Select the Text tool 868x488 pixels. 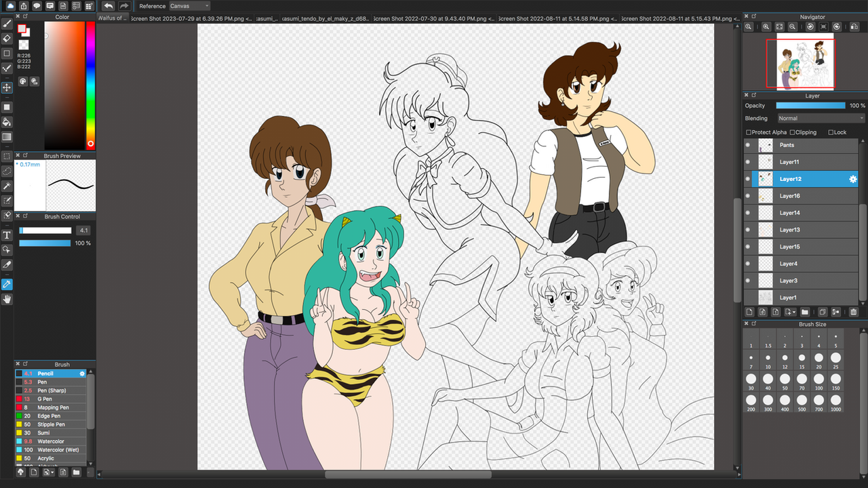click(x=7, y=235)
